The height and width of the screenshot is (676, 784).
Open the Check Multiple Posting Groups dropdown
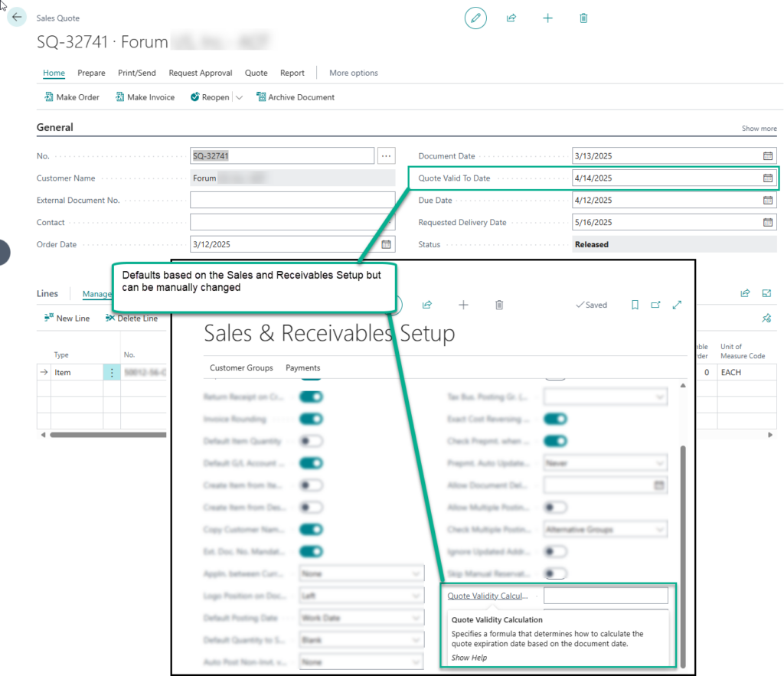(x=606, y=529)
